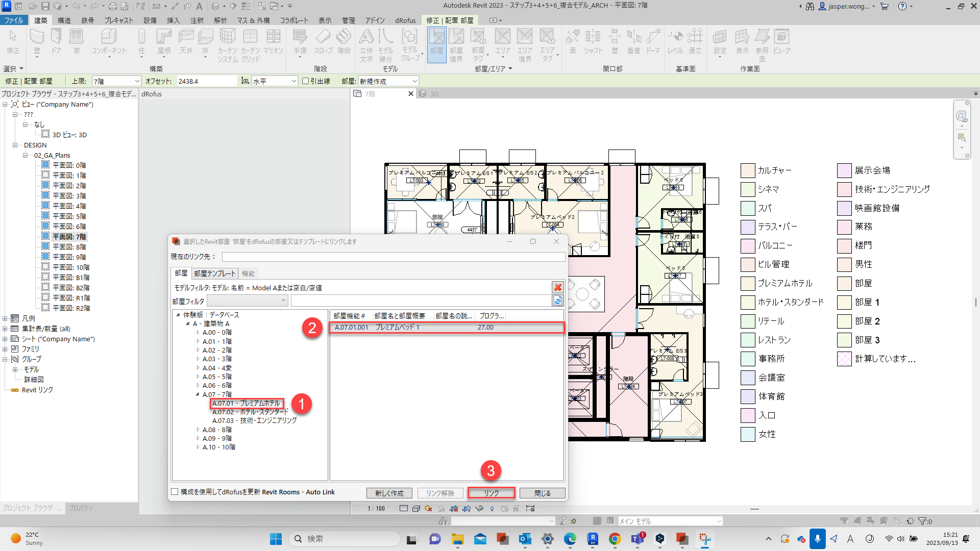
Task: Open the 上限 upper limit dropdown
Action: point(137,81)
